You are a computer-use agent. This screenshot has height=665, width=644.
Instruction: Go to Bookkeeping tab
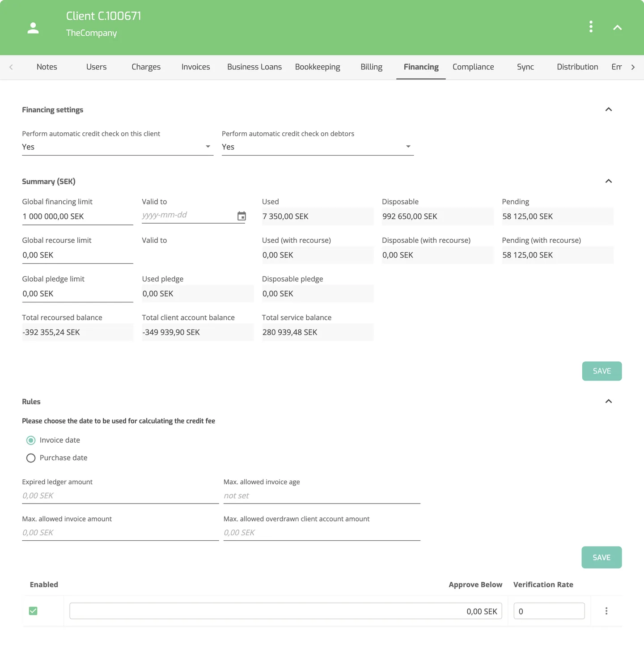pyautogui.click(x=318, y=67)
